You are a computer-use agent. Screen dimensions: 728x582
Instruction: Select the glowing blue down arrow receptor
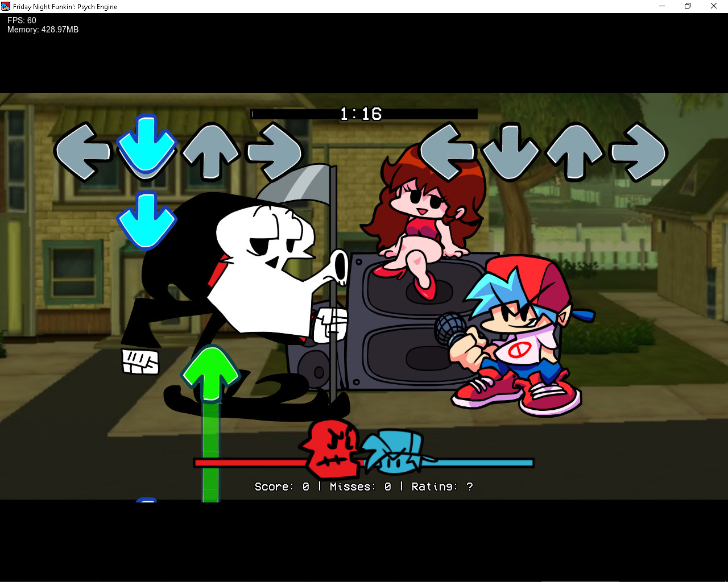pyautogui.click(x=146, y=149)
